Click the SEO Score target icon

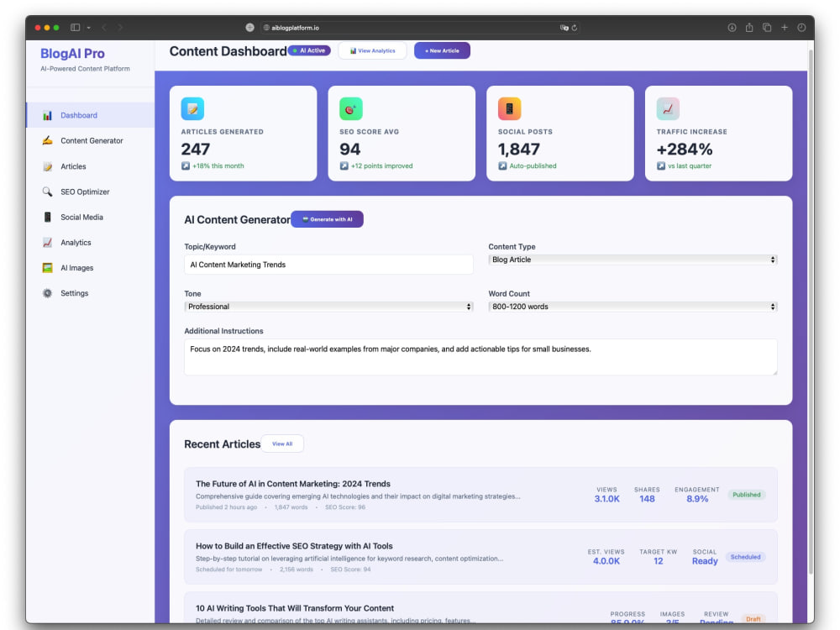point(351,108)
